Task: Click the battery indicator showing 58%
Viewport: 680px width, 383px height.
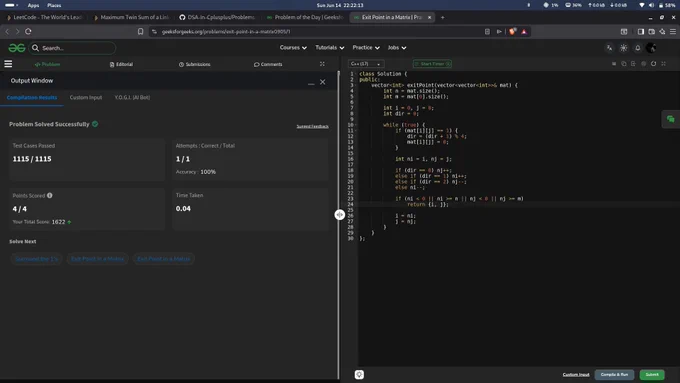Action: coord(667,5)
